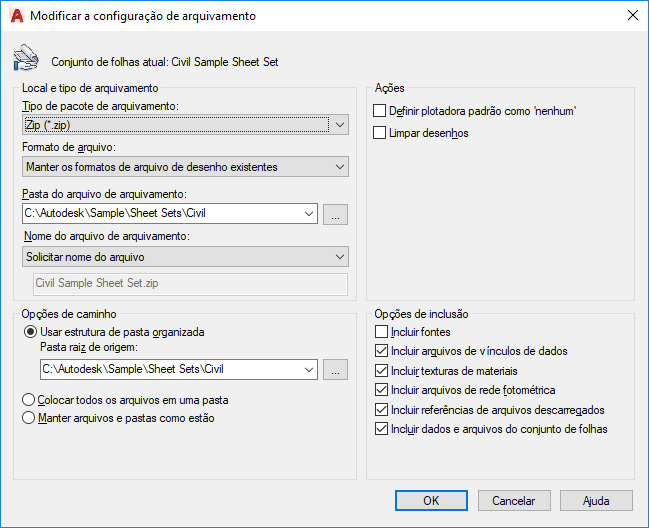This screenshot has width=649, height=528.
Task: Browse for the source root folder
Action: pyautogui.click(x=336, y=369)
